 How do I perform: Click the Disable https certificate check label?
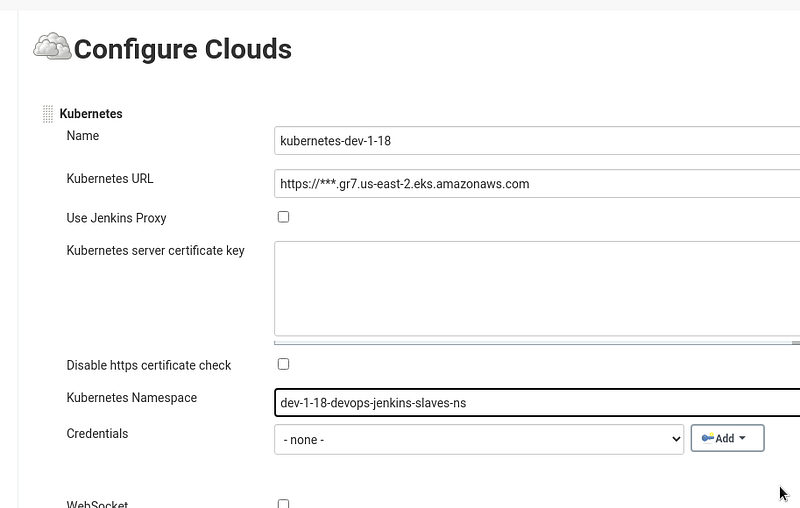[148, 365]
